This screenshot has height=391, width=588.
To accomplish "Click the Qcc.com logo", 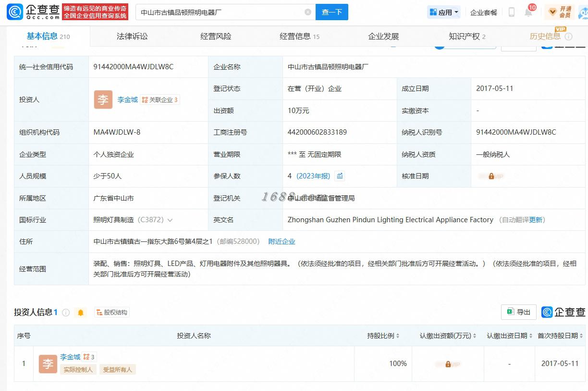I will (x=33, y=12).
